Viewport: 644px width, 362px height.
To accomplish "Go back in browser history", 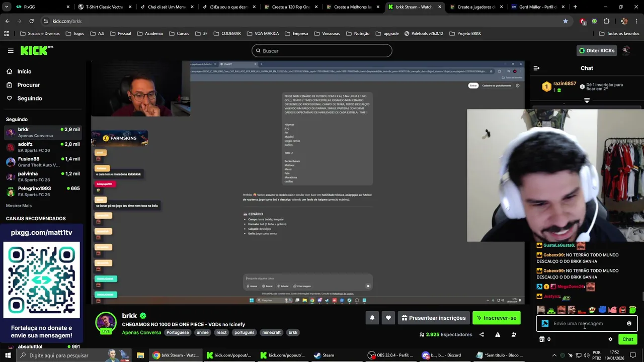I will pyautogui.click(x=7, y=21).
